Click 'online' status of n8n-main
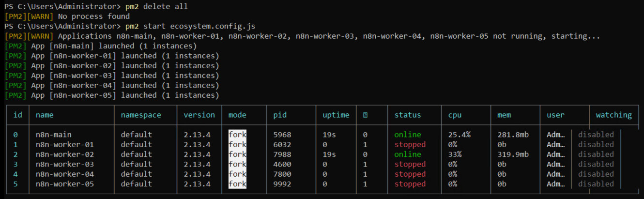The width and height of the screenshot is (644, 199). pos(408,135)
